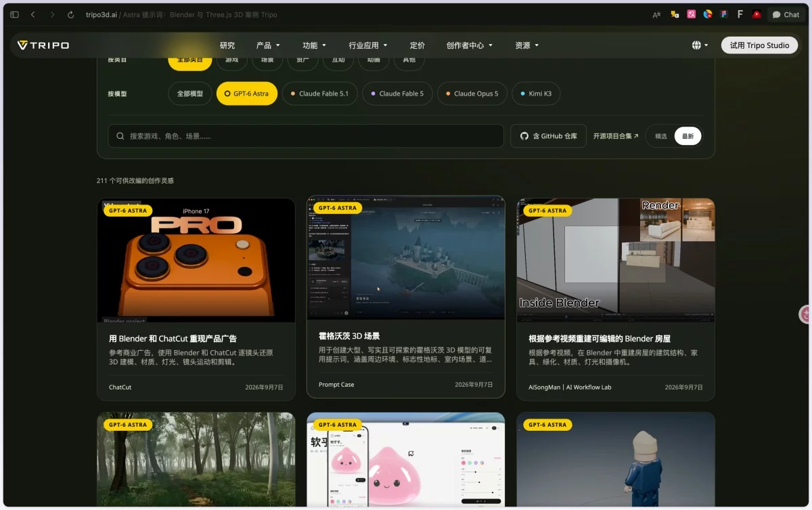The height and width of the screenshot is (510, 812).
Task: Select the Claude Fable 5 filter chip
Action: tap(397, 93)
